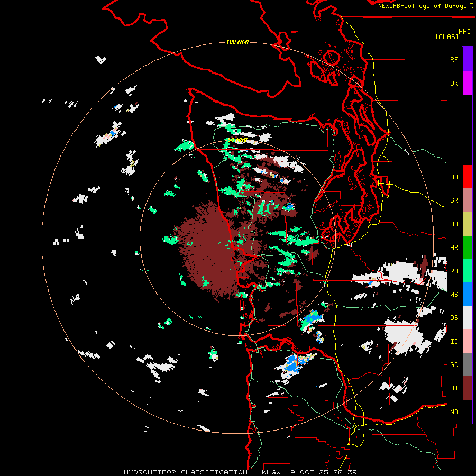Click the '50 NMI' range ring label
476x476 pixels.
pos(237,140)
